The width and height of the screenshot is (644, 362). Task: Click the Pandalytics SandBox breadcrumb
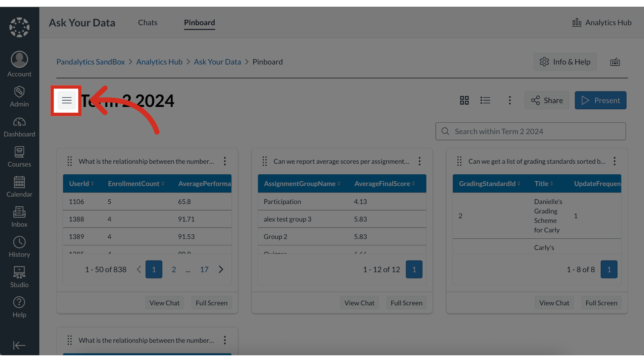pyautogui.click(x=91, y=62)
